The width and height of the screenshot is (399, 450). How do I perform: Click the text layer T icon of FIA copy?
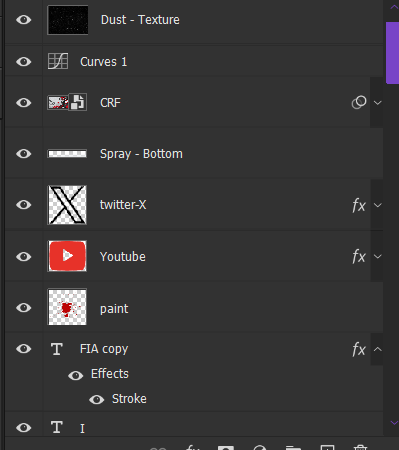point(57,349)
